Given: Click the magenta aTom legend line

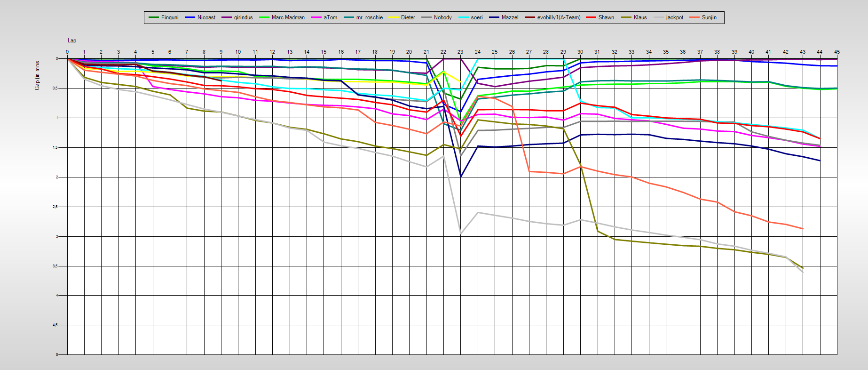Looking at the screenshot, I should [316, 17].
